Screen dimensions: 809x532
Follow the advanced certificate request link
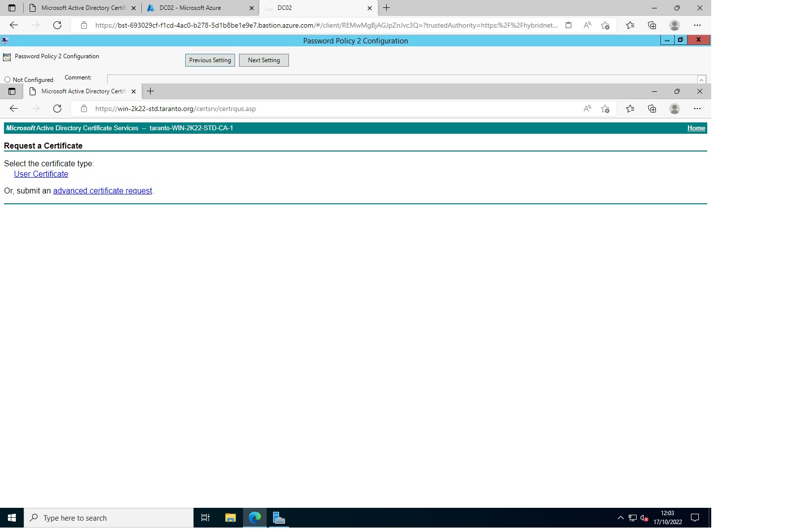pos(103,190)
